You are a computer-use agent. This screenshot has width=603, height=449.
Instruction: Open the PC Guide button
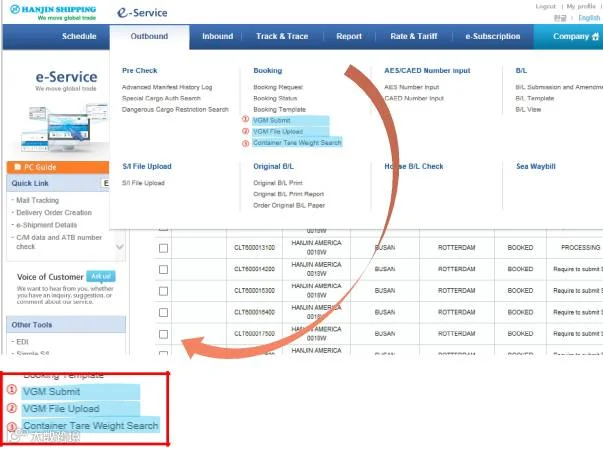[x=58, y=167]
